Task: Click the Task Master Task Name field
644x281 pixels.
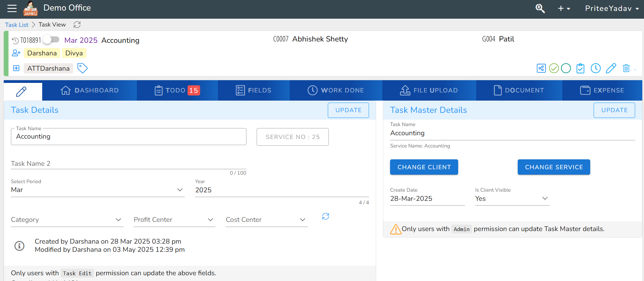Action: [512, 133]
